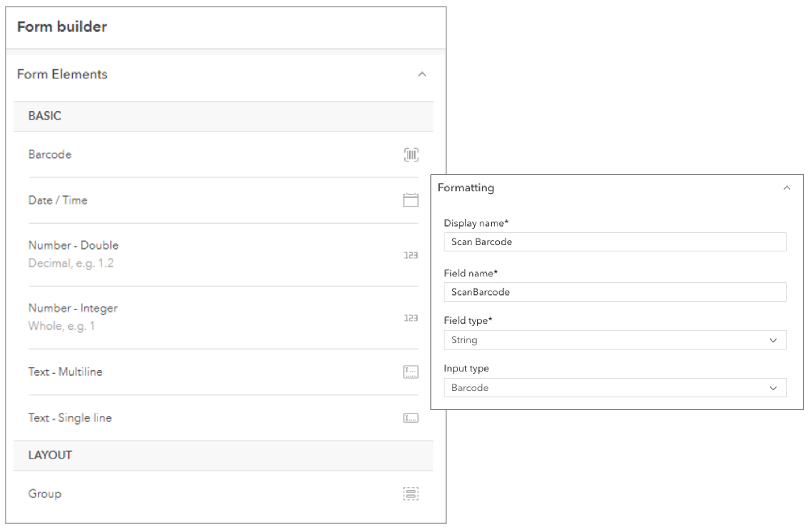Screen dimensions: 805x532
Task: Click the Date / Time calendar icon
Action: (x=410, y=200)
